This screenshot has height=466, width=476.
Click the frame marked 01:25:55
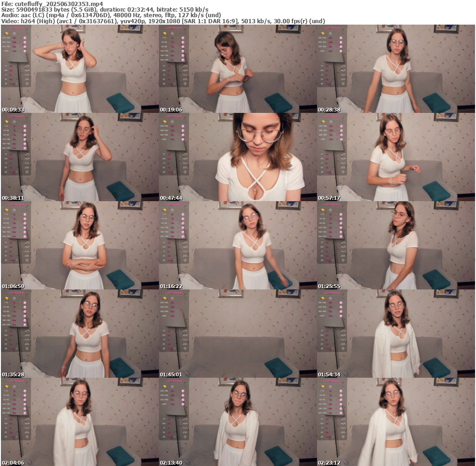pos(396,245)
